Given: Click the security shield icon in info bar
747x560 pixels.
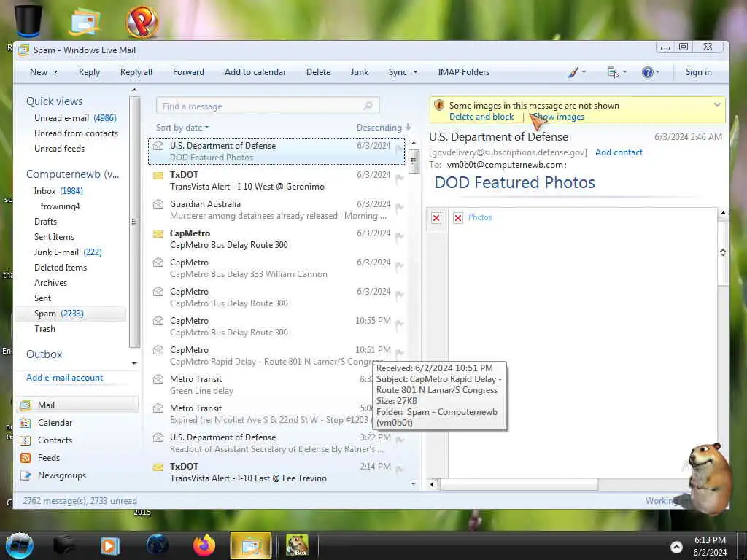Looking at the screenshot, I should [439, 105].
